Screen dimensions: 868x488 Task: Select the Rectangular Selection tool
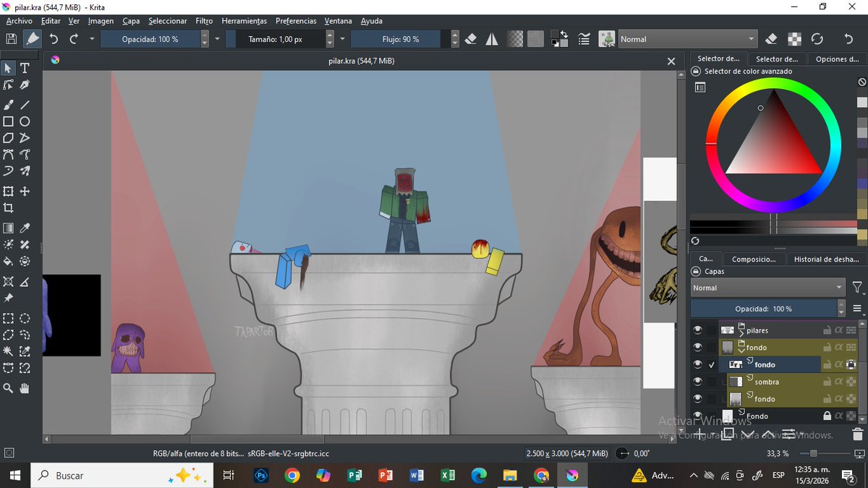tap(8, 318)
